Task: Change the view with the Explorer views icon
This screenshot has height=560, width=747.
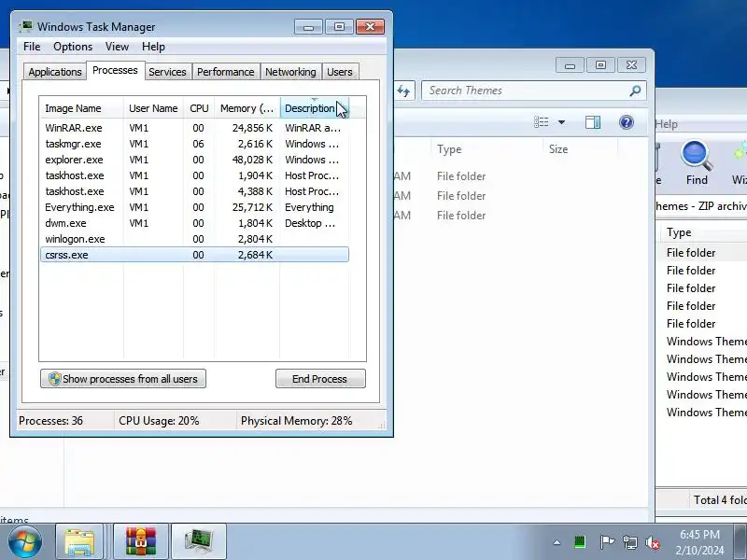Action: point(542,122)
